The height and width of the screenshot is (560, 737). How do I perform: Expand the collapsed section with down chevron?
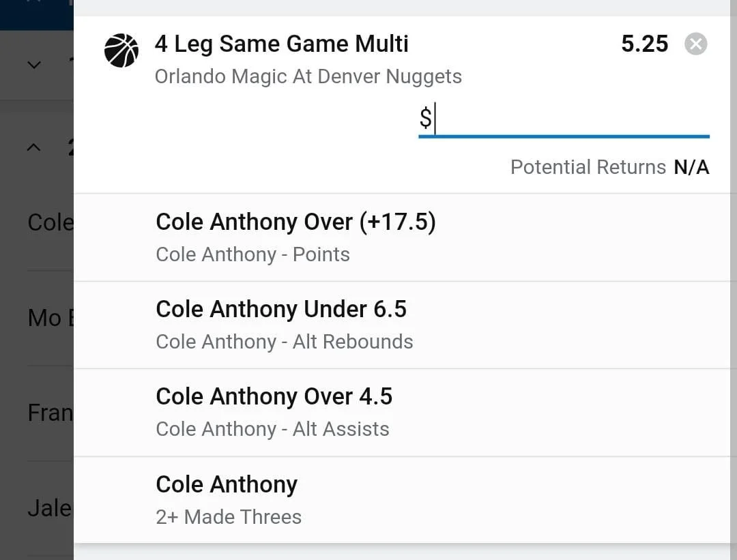click(34, 65)
